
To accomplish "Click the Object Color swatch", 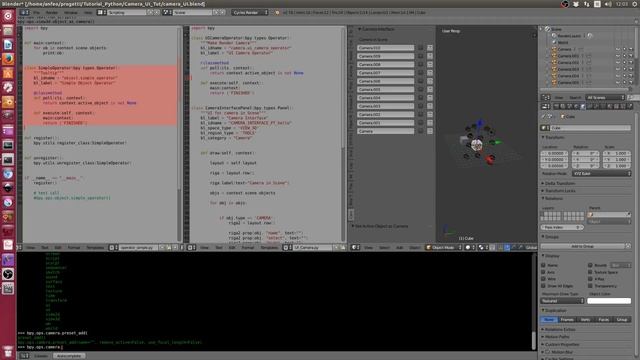I will [609, 301].
